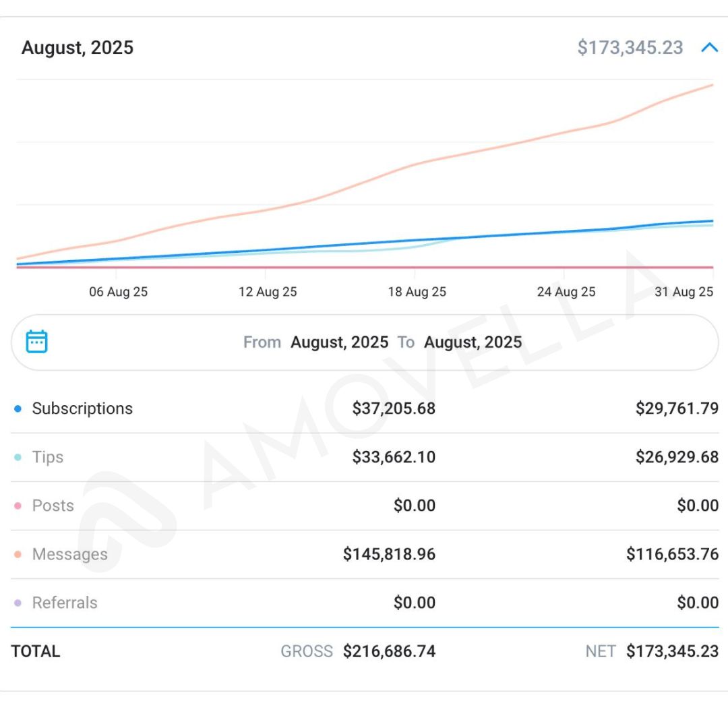Toggle the Subscriptions series label
Image resolution: width=728 pixels, height=728 pixels.
tap(82, 408)
